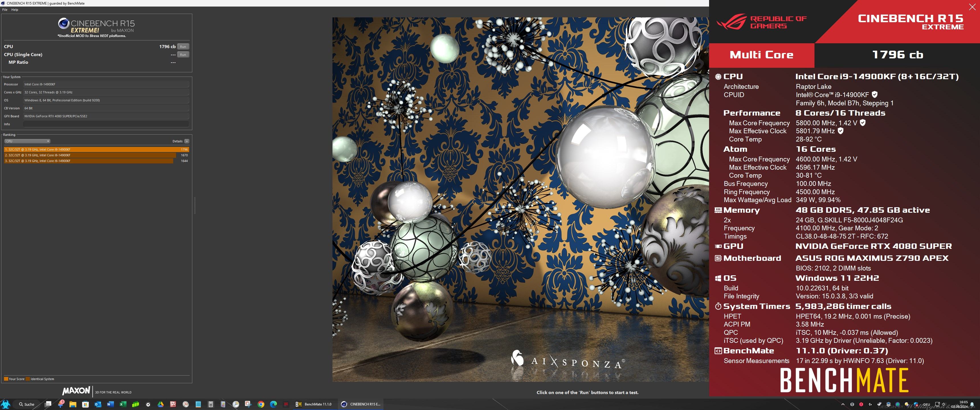
Task: Click the orange Your Score legend swatch
Action: point(6,379)
